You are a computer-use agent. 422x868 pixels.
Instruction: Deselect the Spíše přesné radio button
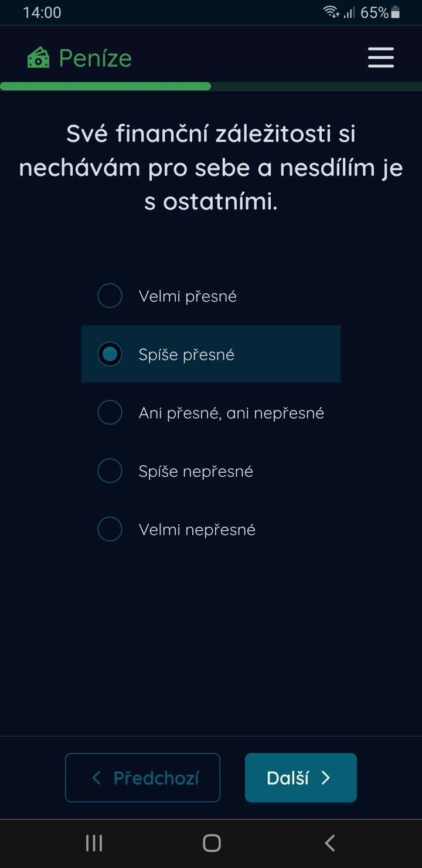click(x=110, y=354)
